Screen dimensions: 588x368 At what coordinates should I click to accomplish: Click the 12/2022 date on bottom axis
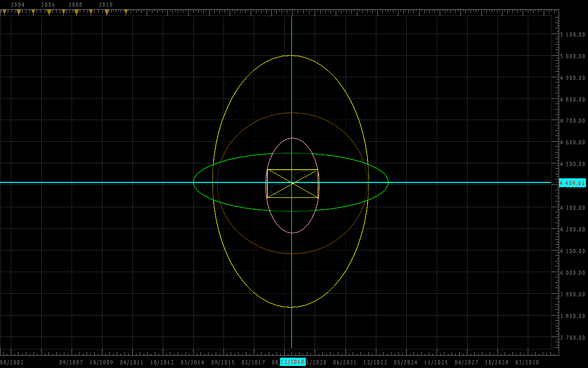pos(375,363)
